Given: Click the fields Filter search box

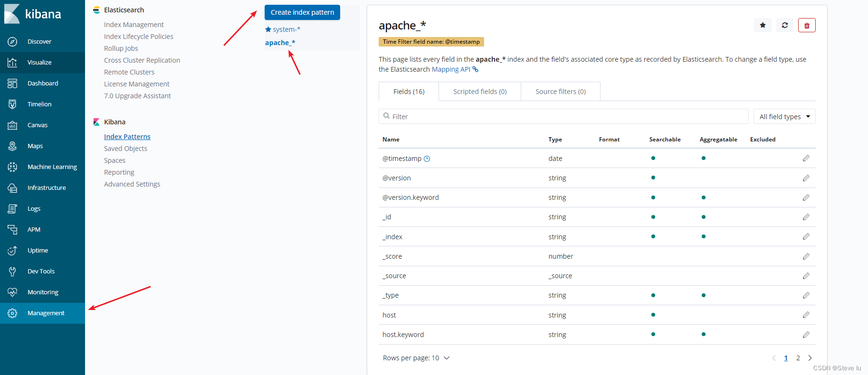Looking at the screenshot, I should tap(563, 116).
